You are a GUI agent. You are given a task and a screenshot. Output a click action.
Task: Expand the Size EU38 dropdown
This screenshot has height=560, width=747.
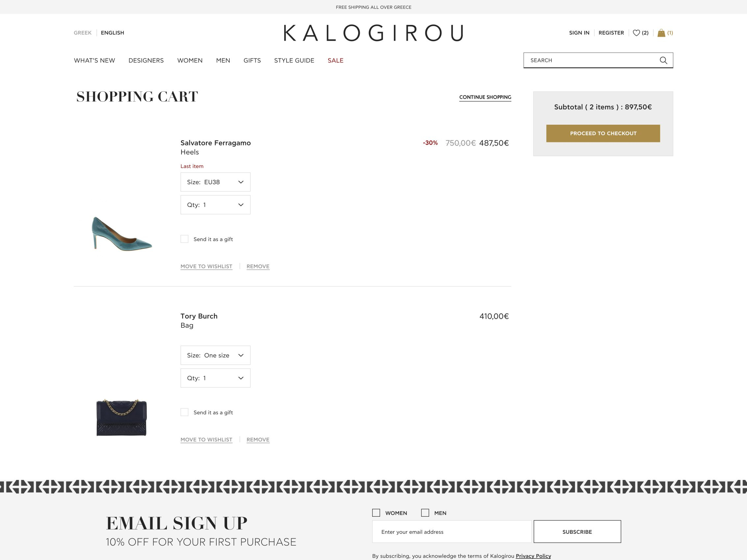[x=215, y=182]
